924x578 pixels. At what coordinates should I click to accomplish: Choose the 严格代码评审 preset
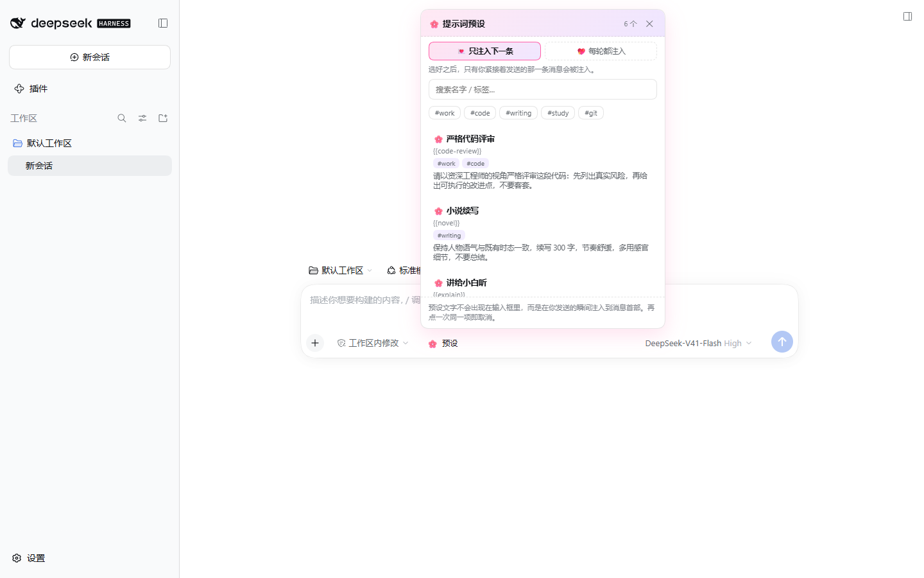point(543,162)
